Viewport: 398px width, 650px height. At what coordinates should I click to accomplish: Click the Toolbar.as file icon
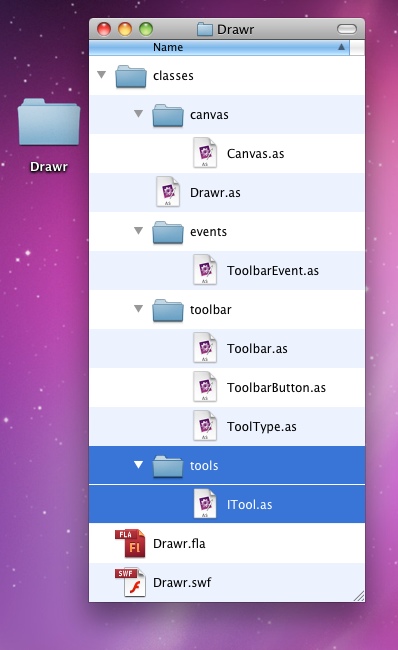[205, 348]
